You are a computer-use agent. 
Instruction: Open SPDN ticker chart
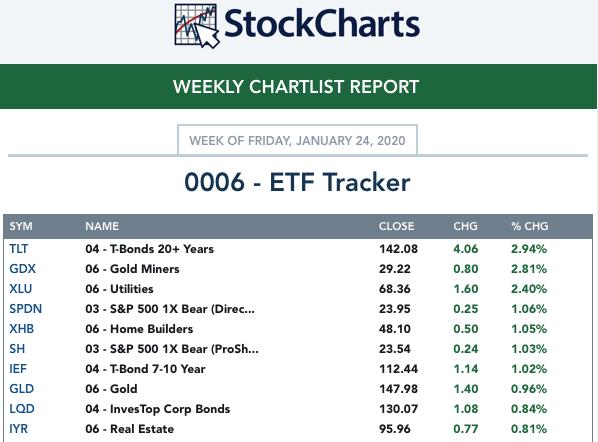point(26,309)
